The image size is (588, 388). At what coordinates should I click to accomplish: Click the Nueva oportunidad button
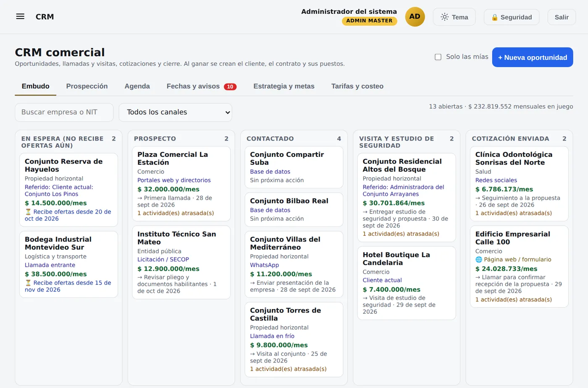pos(533,57)
